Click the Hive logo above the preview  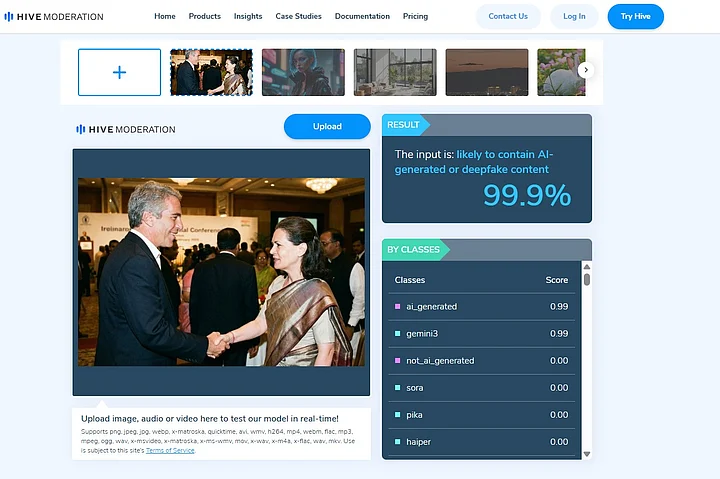point(126,130)
